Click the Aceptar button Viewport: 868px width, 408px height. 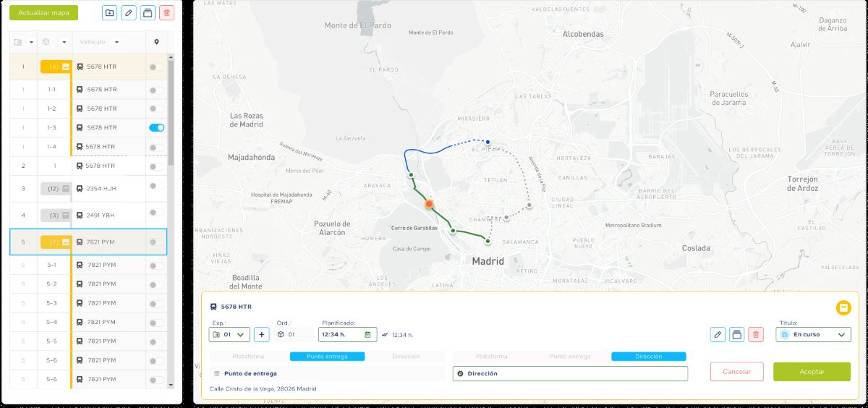pyautogui.click(x=812, y=371)
